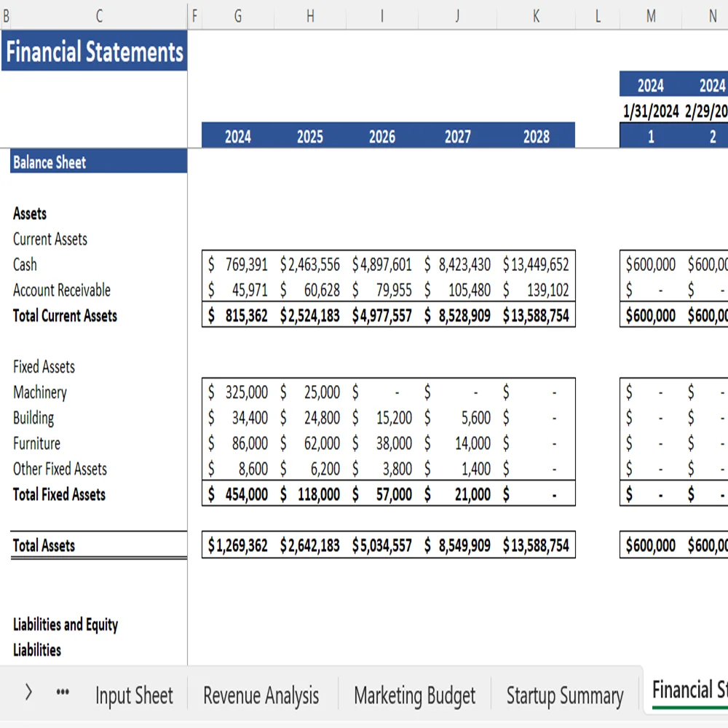The width and height of the screenshot is (728, 728).
Task: Switch to the Input Sheet tab
Action: click(134, 695)
